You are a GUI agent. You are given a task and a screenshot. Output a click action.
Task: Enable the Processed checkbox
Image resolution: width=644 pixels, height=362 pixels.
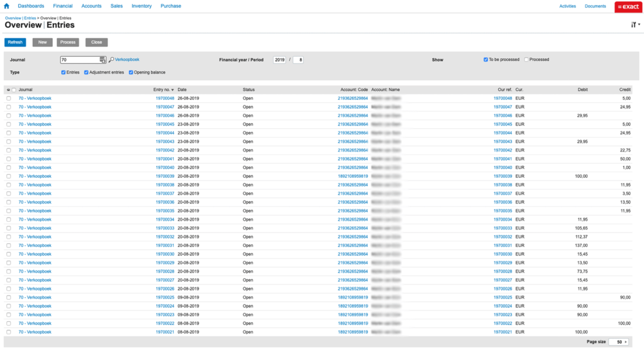[526, 60]
